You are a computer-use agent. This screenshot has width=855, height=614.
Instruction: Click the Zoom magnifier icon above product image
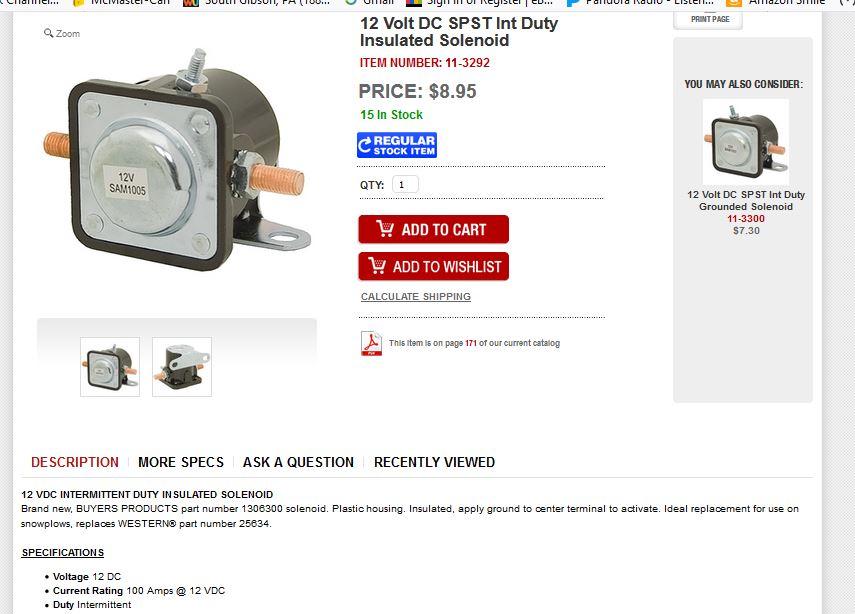pos(48,33)
